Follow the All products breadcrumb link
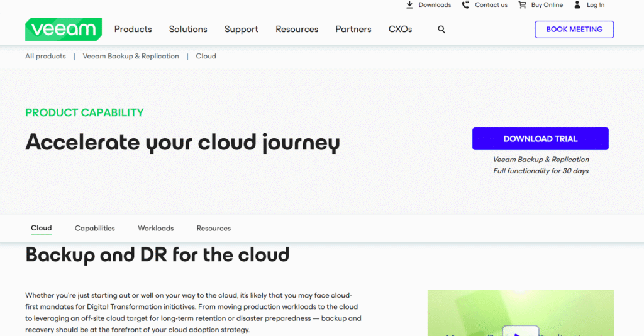The image size is (644, 336). coord(45,57)
